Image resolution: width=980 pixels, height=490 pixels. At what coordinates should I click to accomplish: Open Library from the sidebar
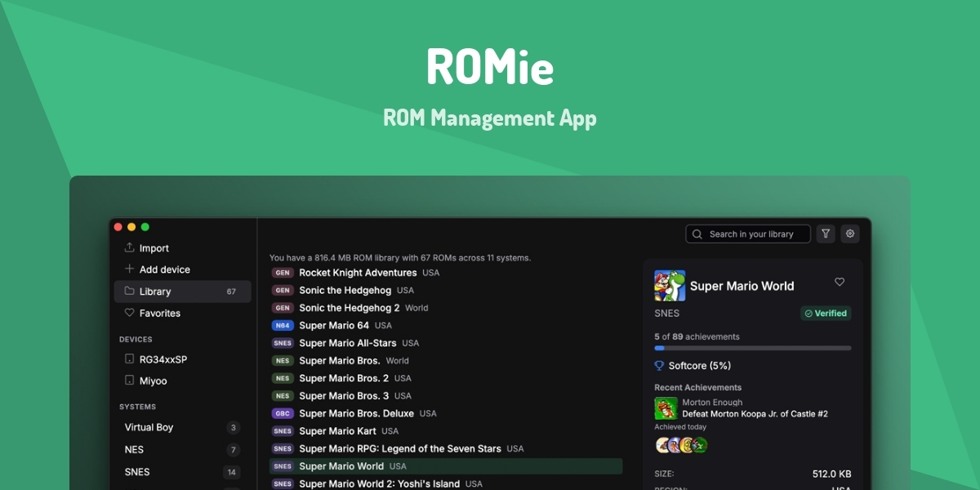tap(183, 292)
